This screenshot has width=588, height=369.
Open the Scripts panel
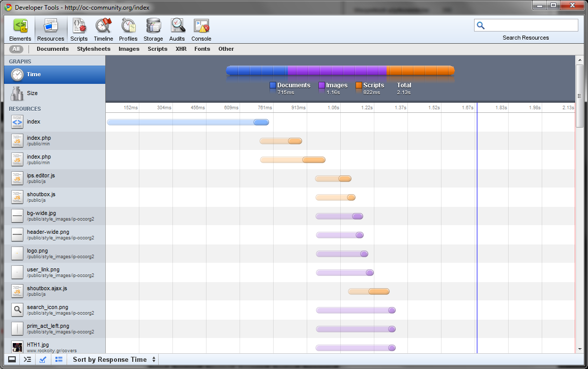79,30
